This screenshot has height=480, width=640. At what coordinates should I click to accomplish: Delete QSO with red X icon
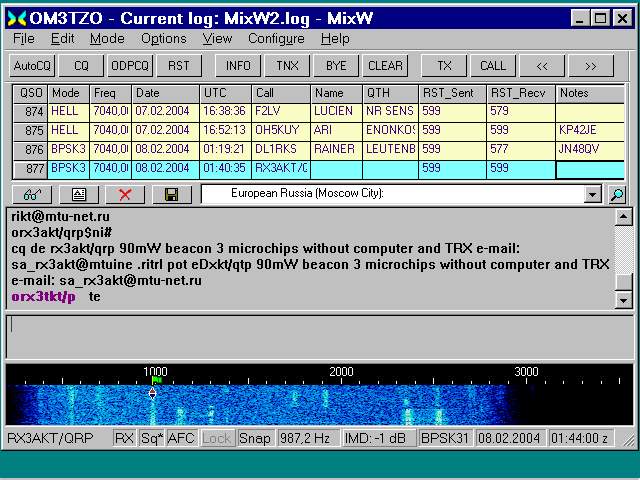(x=125, y=194)
